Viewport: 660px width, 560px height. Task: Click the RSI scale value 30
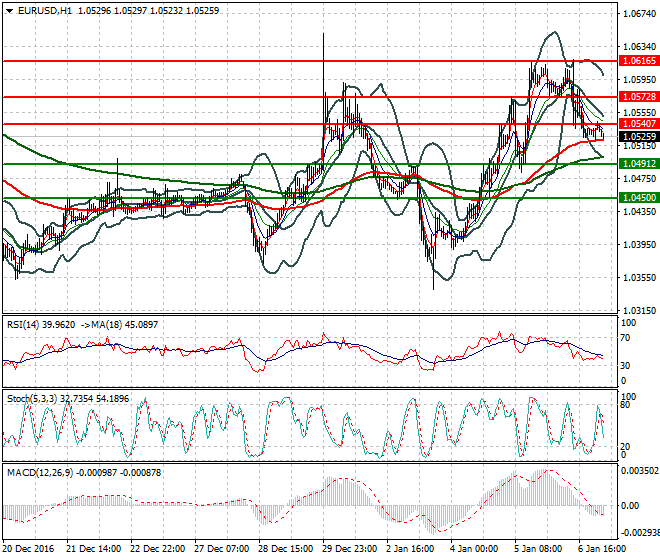coord(625,365)
